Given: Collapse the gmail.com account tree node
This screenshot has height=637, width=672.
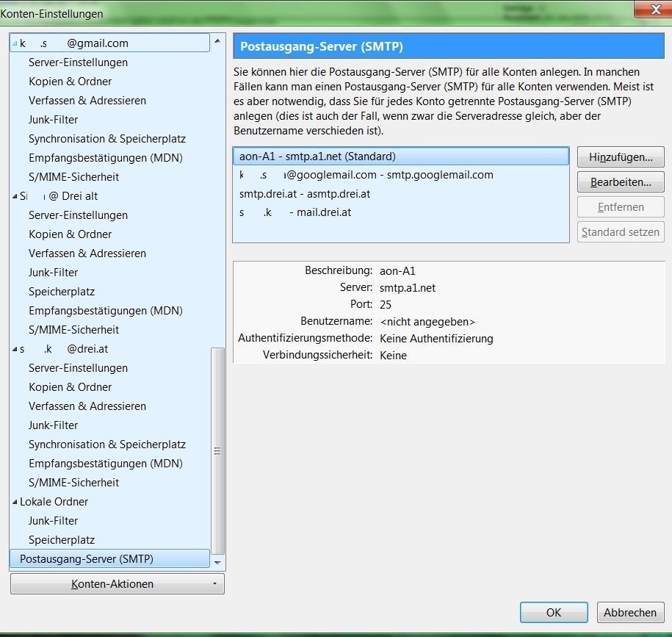Looking at the screenshot, I should [x=15, y=43].
